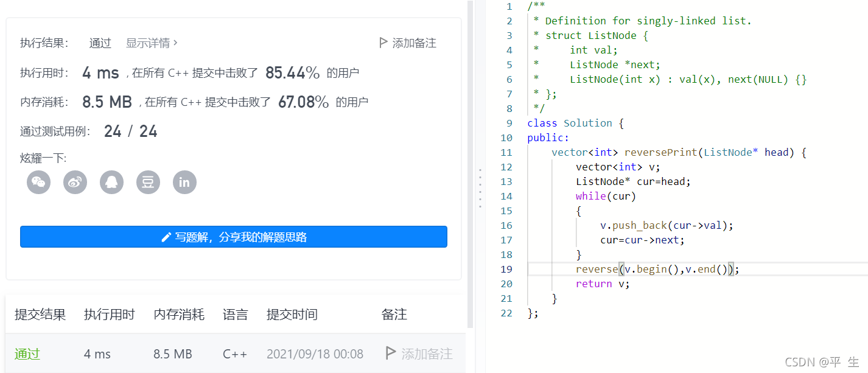The height and width of the screenshot is (373, 868).
Task: Click on cur=cur->next; code line
Action: 642,240
